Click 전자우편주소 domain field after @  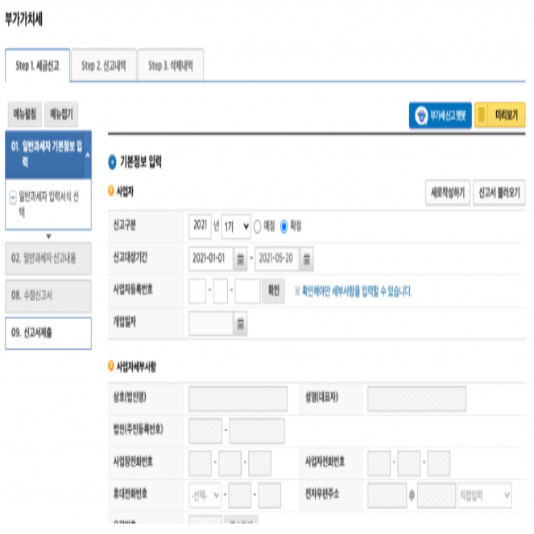coord(436,495)
